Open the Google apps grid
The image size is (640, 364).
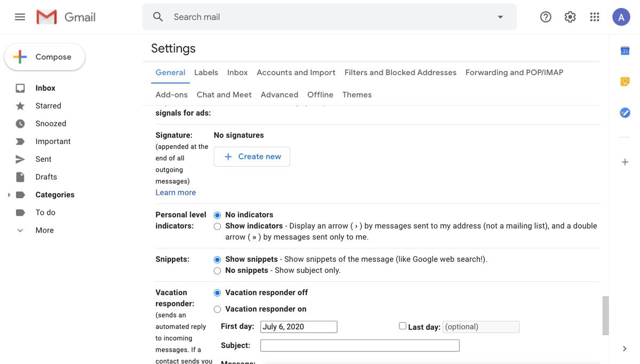595,17
